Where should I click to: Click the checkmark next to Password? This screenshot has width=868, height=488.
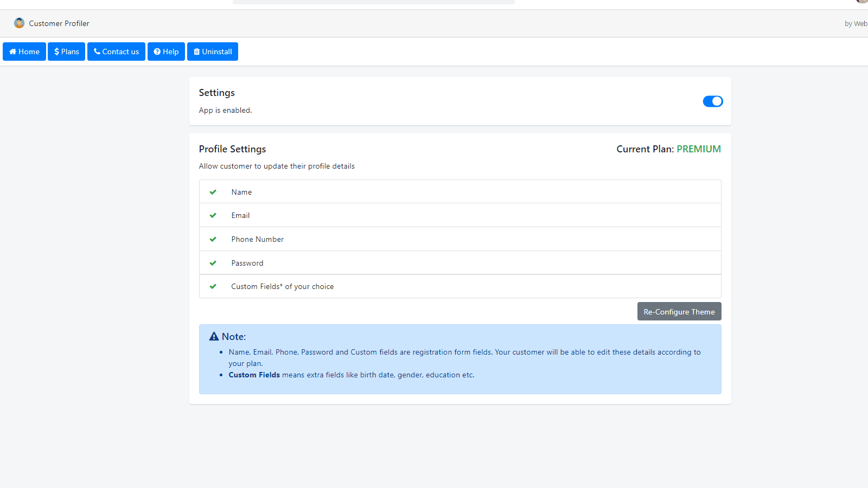point(213,263)
